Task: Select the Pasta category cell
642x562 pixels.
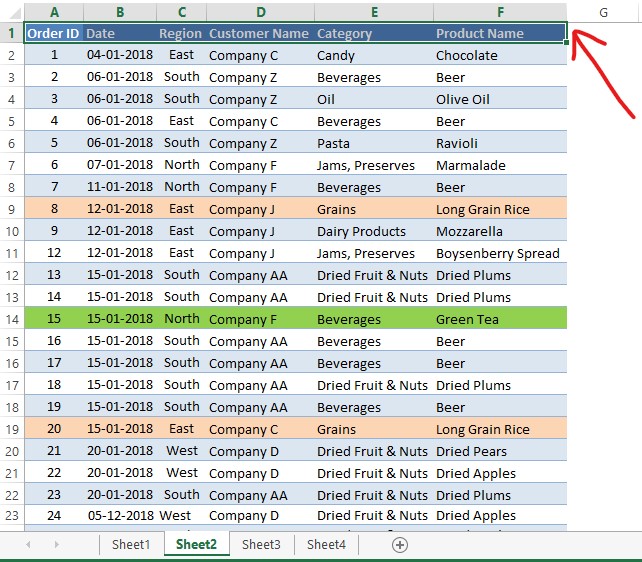Action: point(374,143)
